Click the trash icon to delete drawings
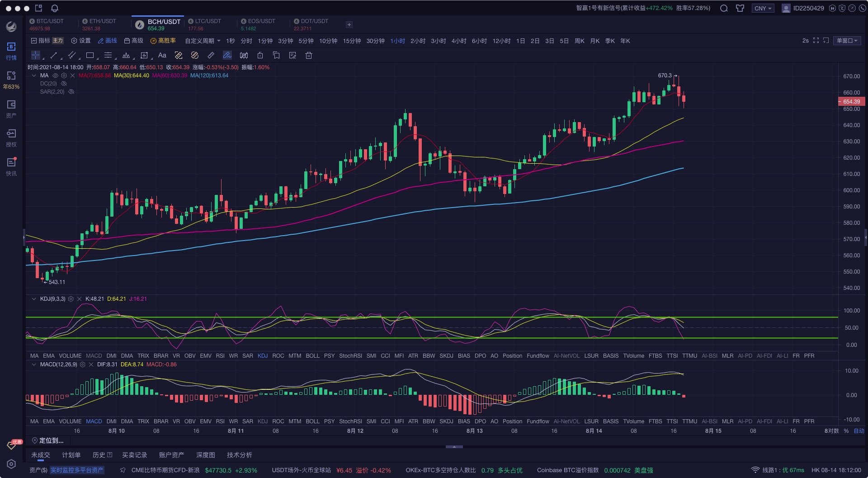868x478 pixels. [x=309, y=55]
